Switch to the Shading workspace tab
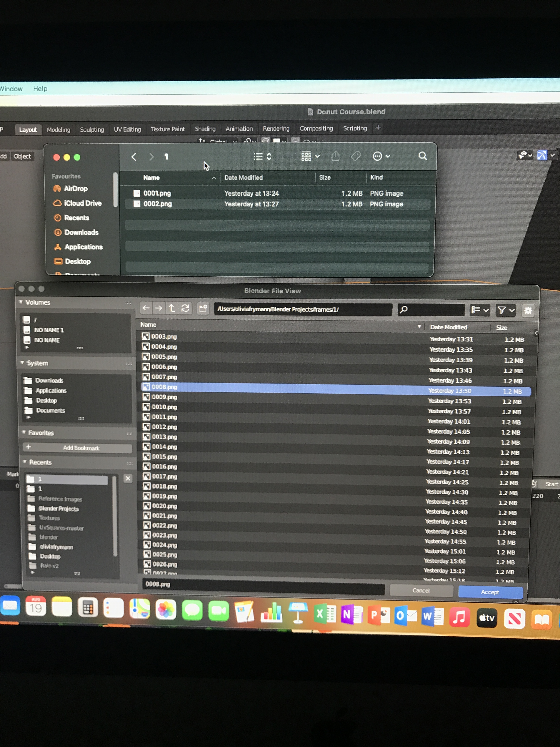 point(205,129)
